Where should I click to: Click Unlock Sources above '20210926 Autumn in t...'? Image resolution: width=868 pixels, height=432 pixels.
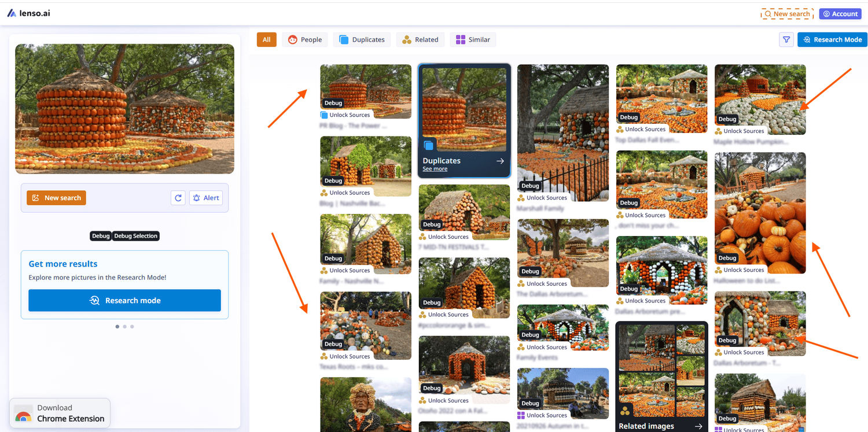click(542, 415)
